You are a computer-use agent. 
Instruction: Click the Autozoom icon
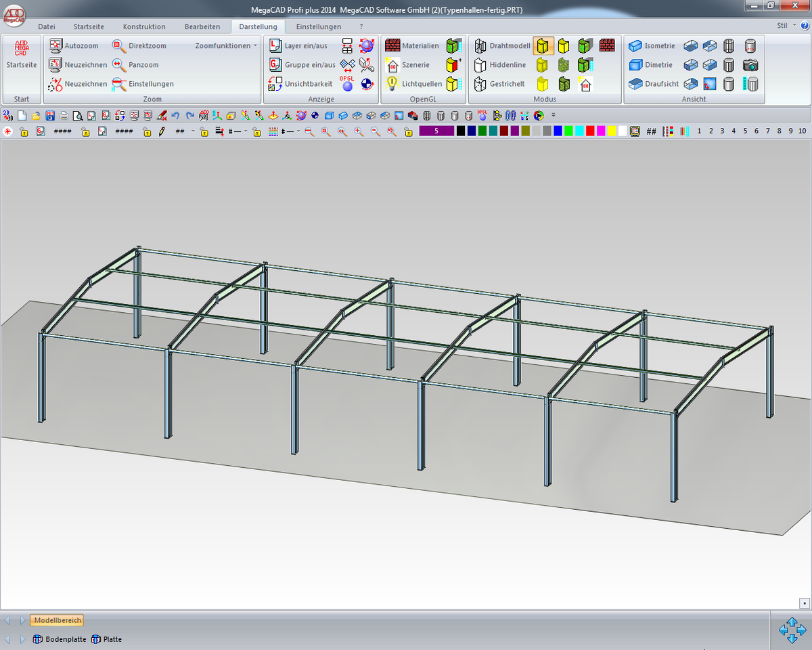click(x=55, y=46)
